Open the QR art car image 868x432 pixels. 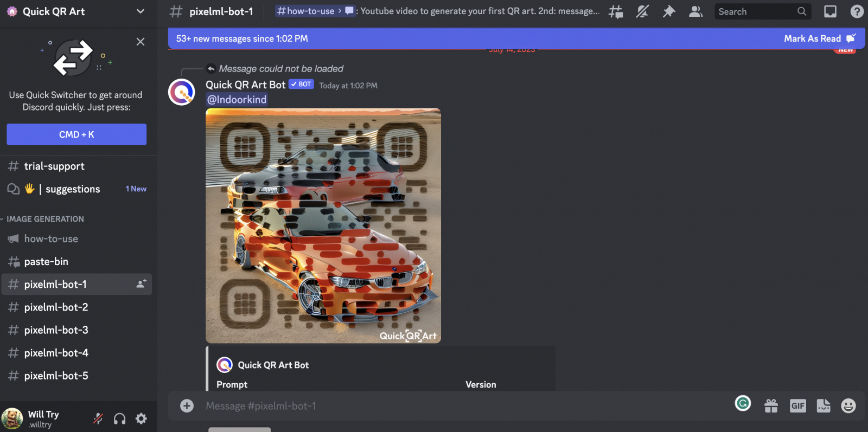323,225
